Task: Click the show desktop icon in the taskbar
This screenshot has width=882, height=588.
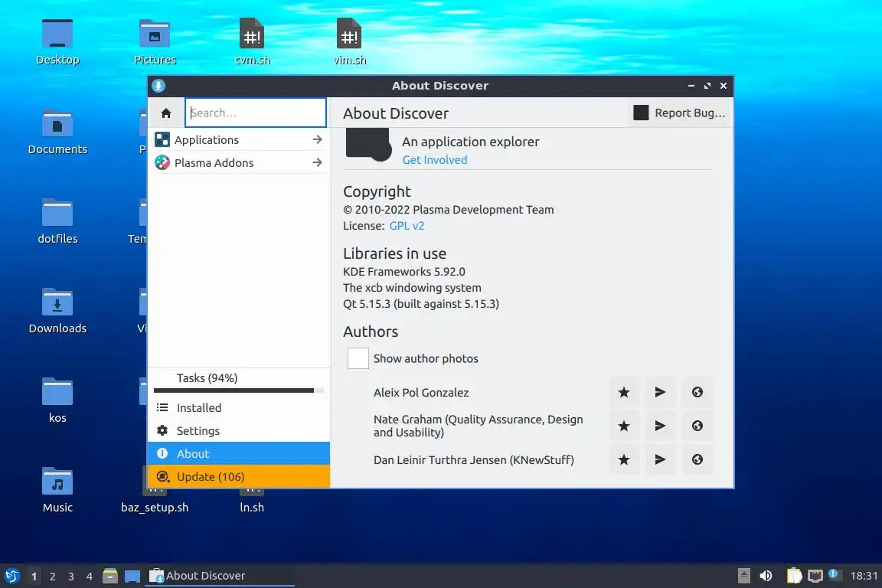Action: pyautogui.click(x=132, y=577)
